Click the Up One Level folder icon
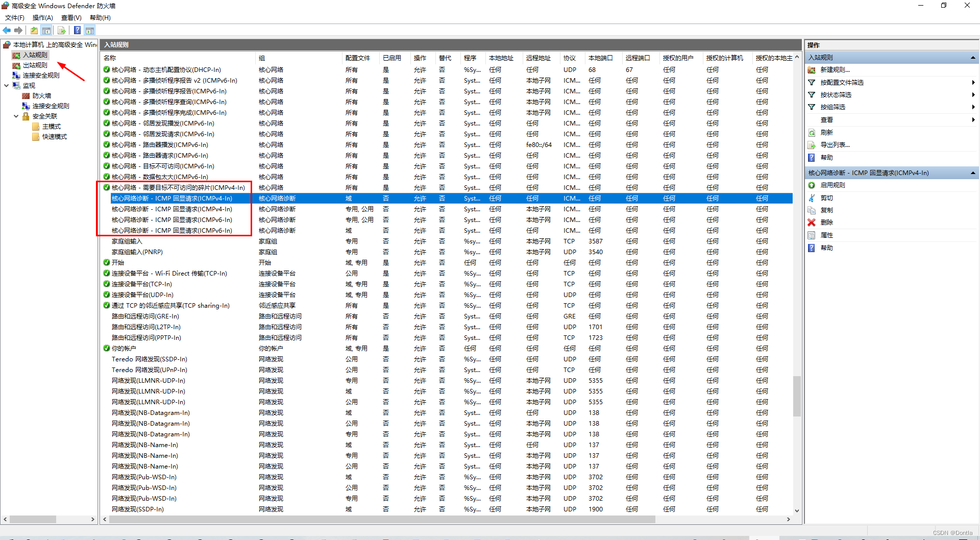 (x=34, y=31)
